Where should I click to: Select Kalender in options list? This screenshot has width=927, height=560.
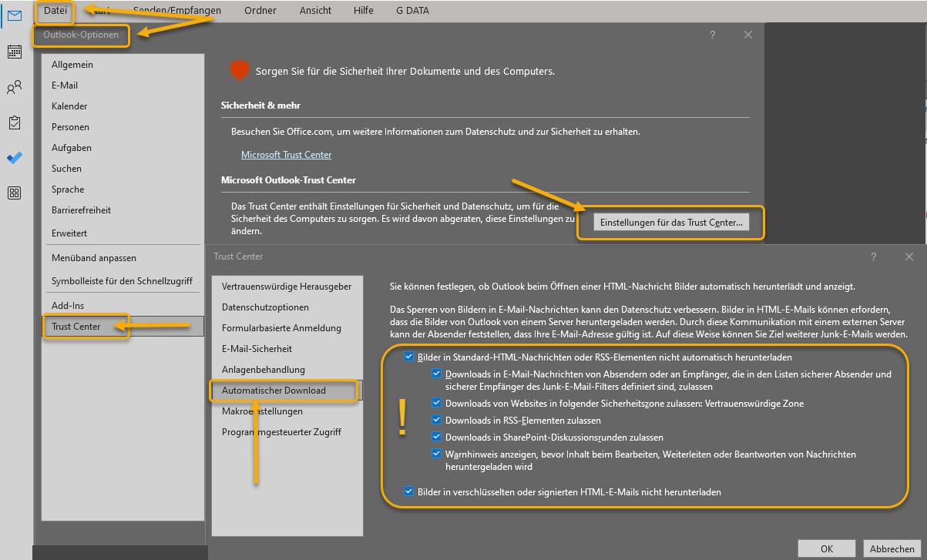point(123,106)
